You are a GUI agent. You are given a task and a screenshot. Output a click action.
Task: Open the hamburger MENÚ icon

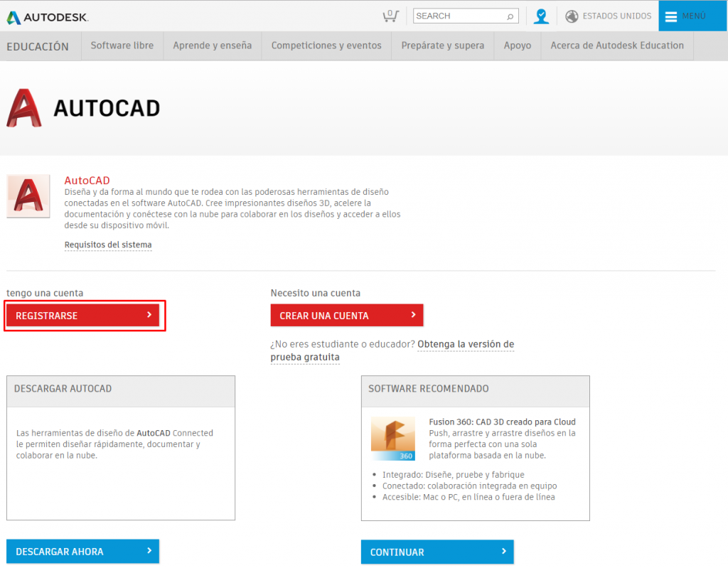(x=671, y=16)
